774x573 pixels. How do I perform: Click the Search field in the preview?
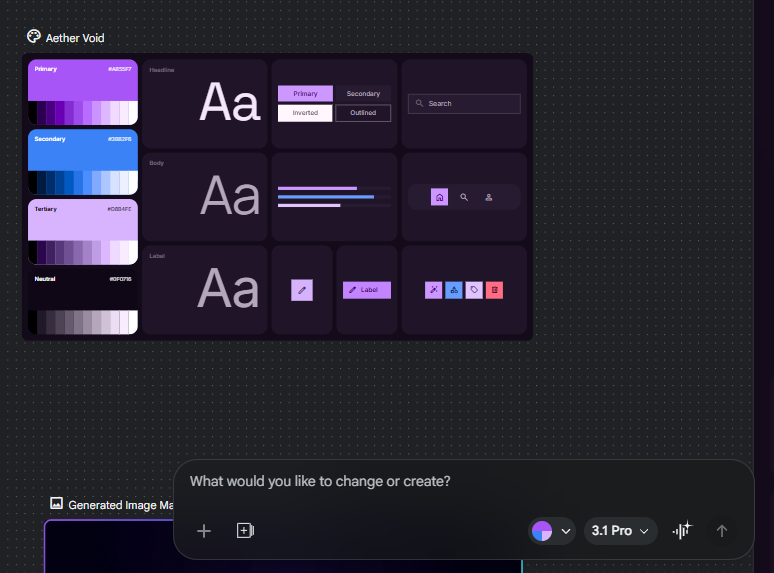tap(464, 104)
